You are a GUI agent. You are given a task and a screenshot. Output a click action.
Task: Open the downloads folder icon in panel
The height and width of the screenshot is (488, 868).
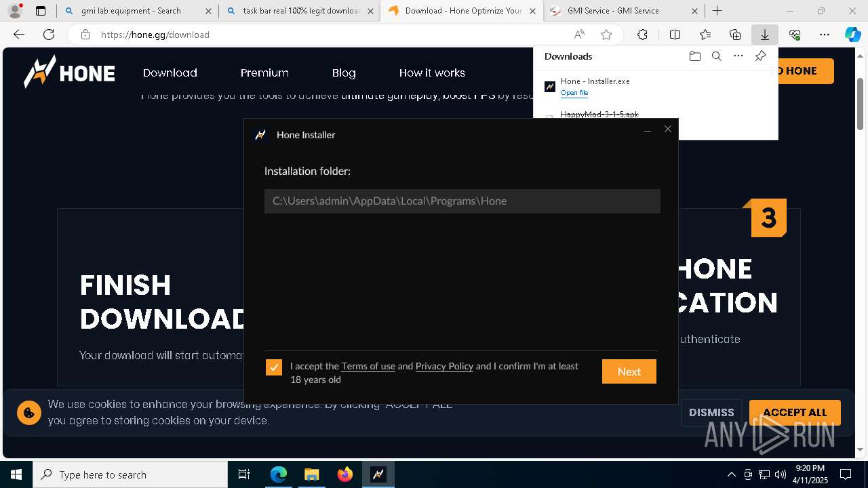694,56
